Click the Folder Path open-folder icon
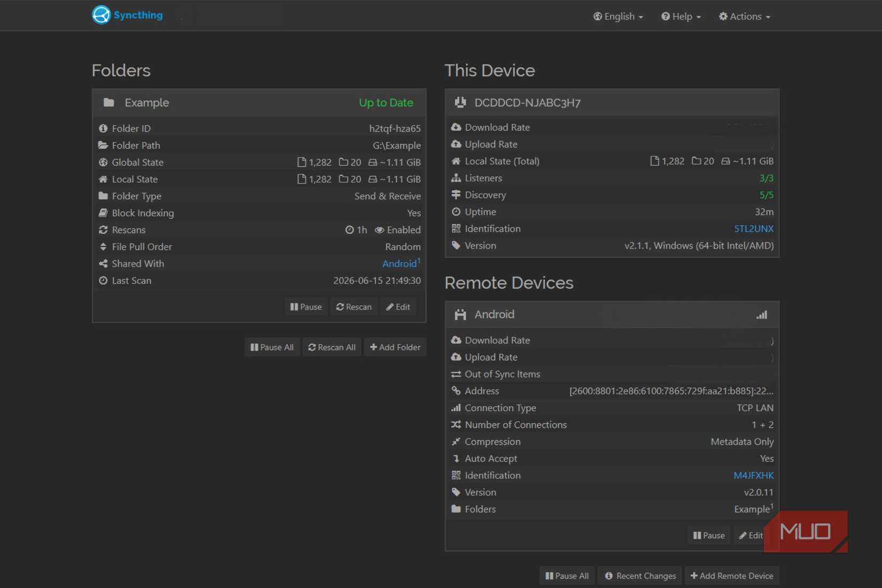 tap(103, 145)
